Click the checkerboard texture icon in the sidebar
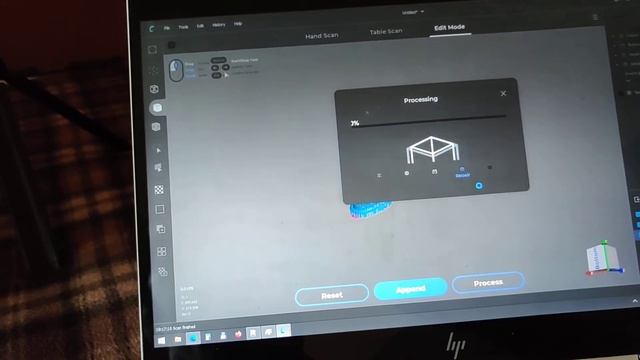Image resolution: width=640 pixels, height=360 pixels. pos(159,189)
